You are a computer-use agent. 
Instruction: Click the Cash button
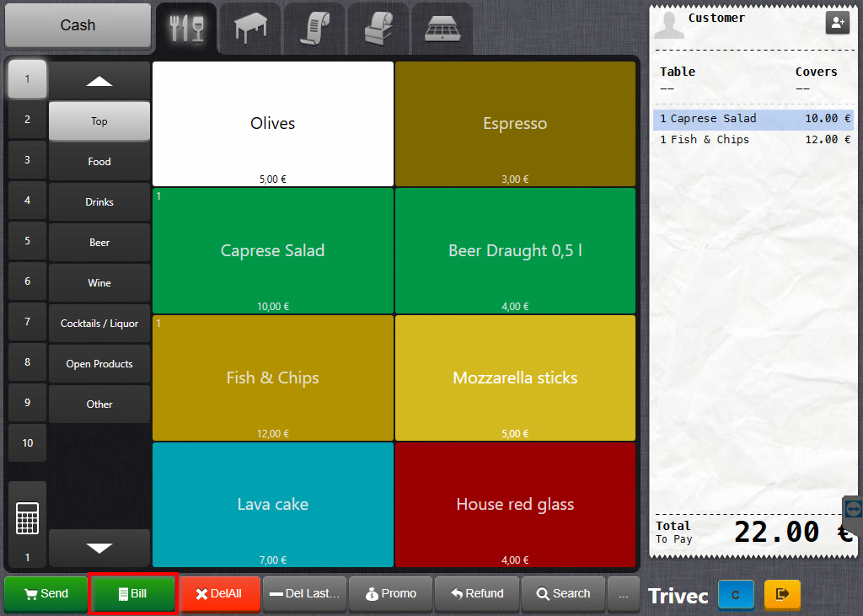[78, 25]
